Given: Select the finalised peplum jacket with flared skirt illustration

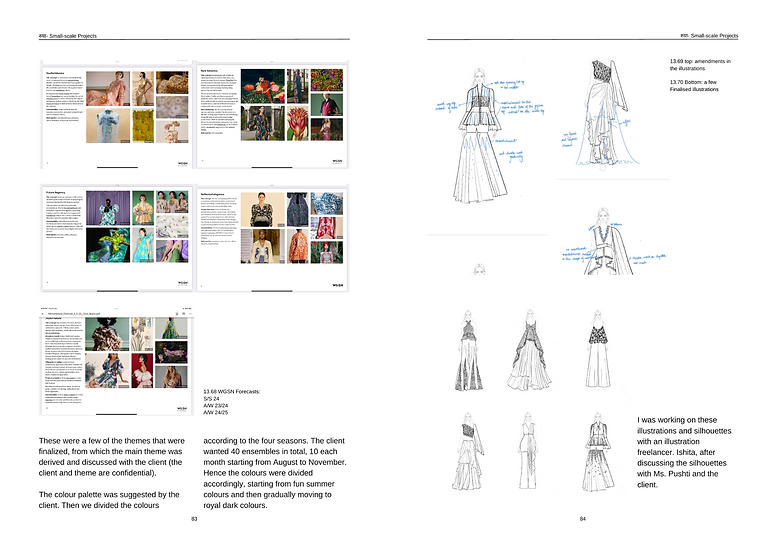Looking at the screenshot, I should pos(598,451).
